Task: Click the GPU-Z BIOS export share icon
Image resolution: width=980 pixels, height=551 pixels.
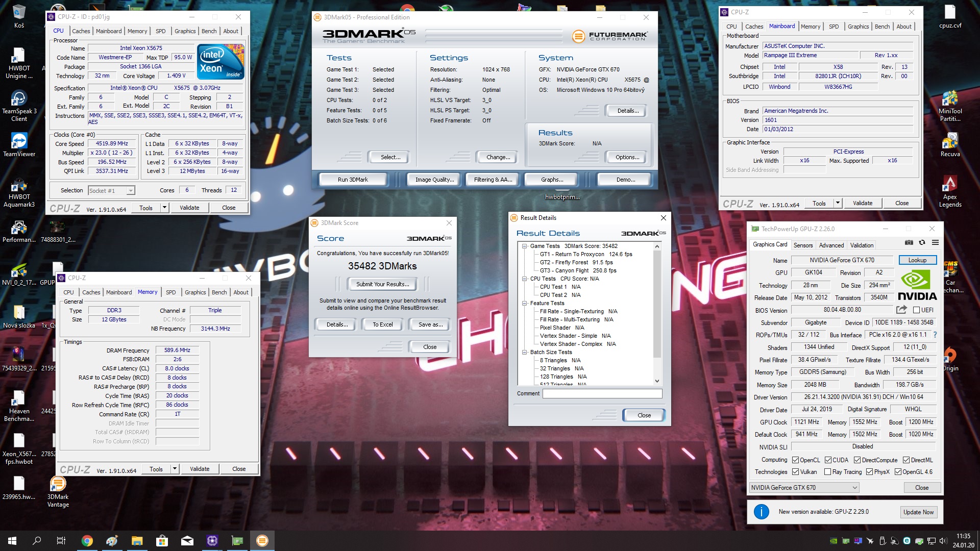Action: (901, 310)
